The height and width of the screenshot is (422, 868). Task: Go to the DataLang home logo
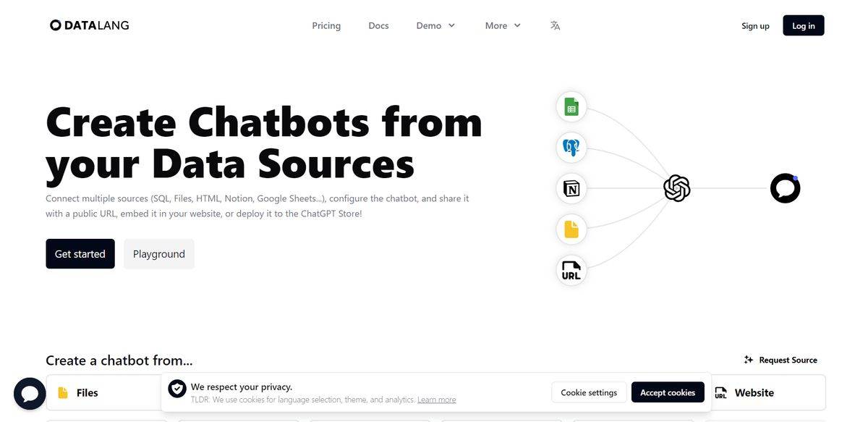(x=89, y=25)
